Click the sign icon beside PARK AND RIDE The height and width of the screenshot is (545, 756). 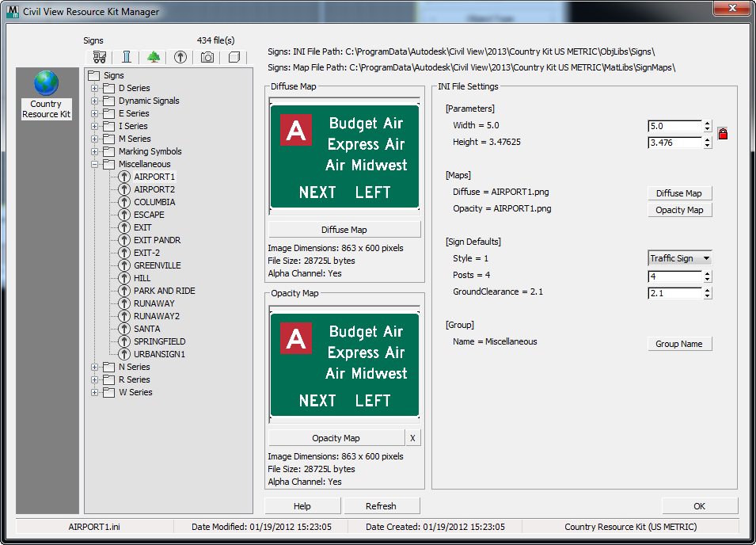point(124,291)
